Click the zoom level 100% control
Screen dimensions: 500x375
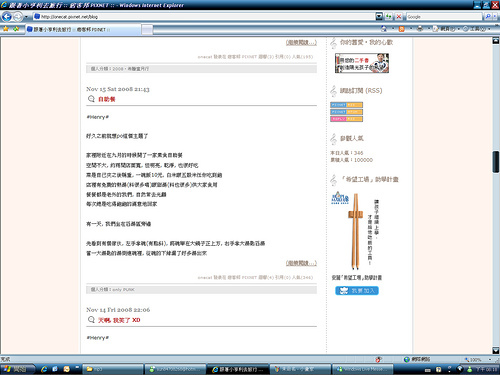pos(478,359)
